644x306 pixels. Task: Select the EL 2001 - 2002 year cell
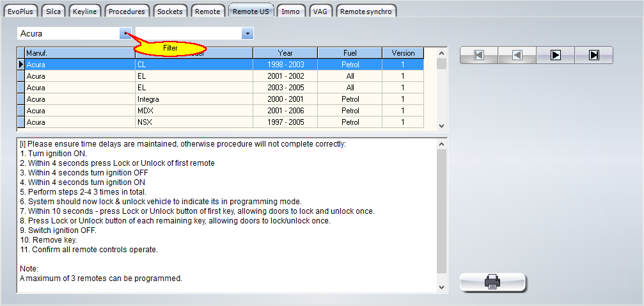tap(285, 76)
